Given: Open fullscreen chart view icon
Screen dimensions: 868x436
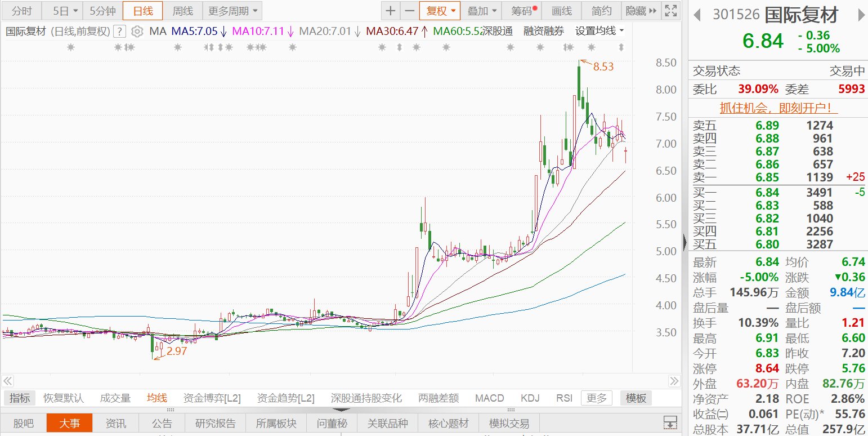Looking at the screenshot, I should point(670,11).
